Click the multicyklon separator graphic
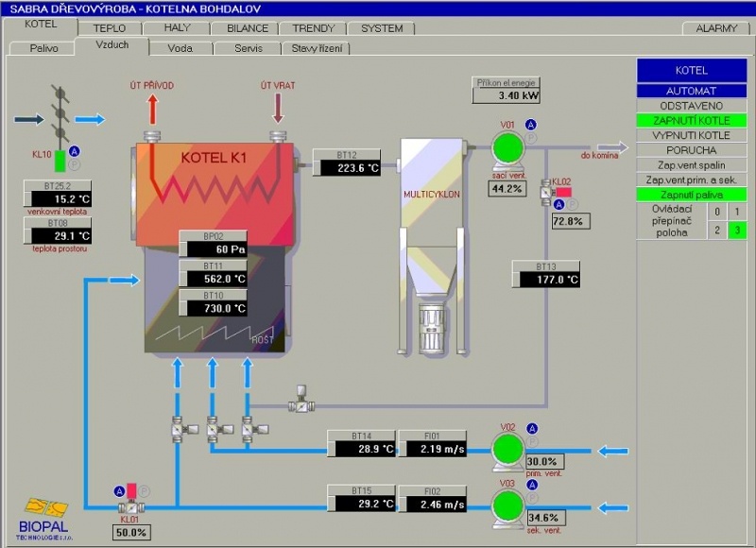756x548 pixels. [x=432, y=247]
